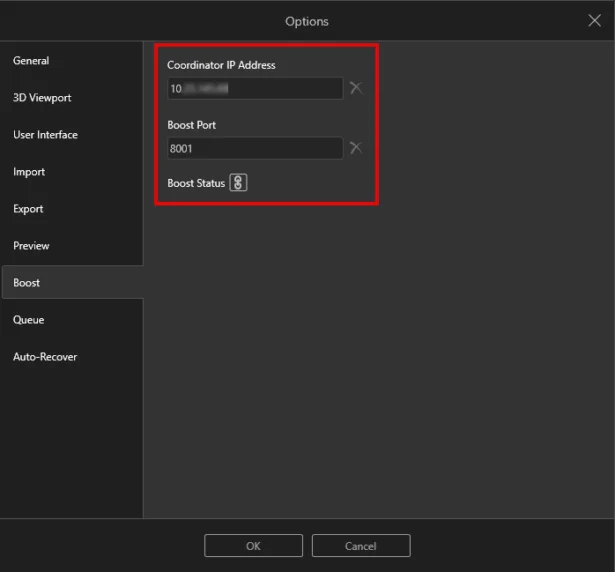Switch to 3D Viewport settings

tap(42, 98)
